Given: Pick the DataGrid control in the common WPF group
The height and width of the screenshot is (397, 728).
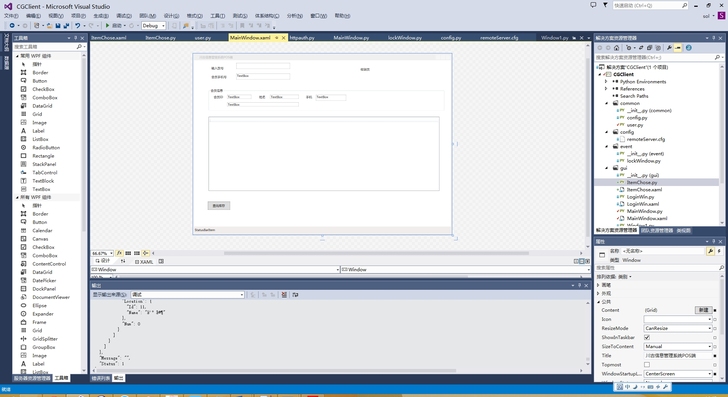Looking at the screenshot, I should (42, 106).
